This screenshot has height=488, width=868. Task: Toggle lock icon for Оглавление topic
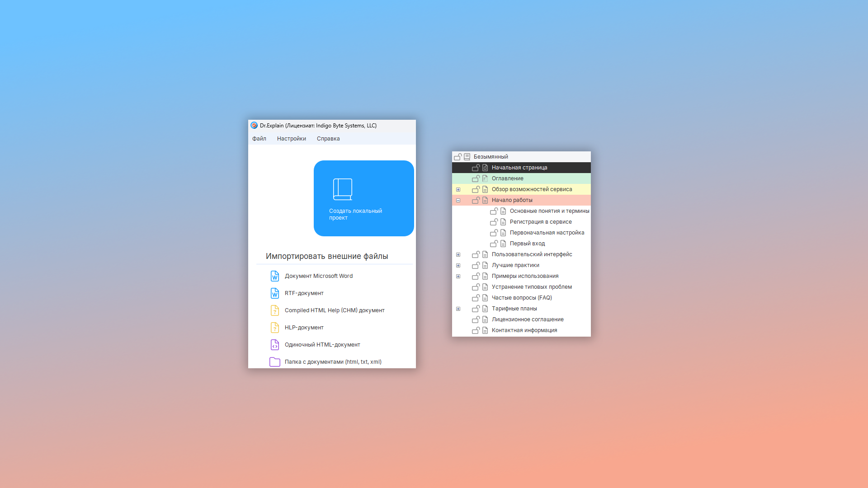click(x=476, y=178)
